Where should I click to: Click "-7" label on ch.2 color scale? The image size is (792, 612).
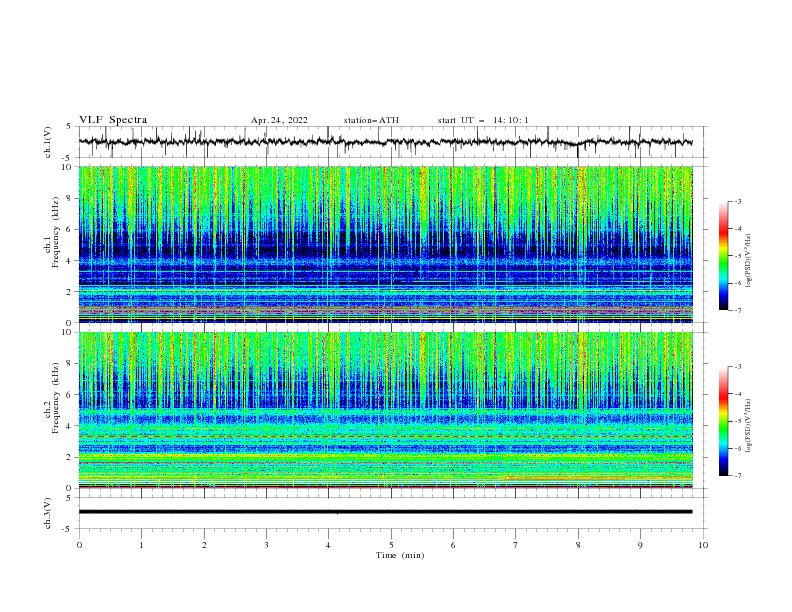click(x=737, y=475)
